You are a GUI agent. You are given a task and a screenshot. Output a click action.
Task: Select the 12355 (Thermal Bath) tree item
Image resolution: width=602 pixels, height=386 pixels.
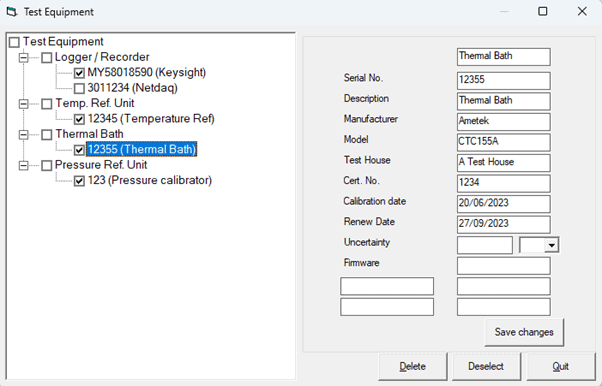click(142, 149)
